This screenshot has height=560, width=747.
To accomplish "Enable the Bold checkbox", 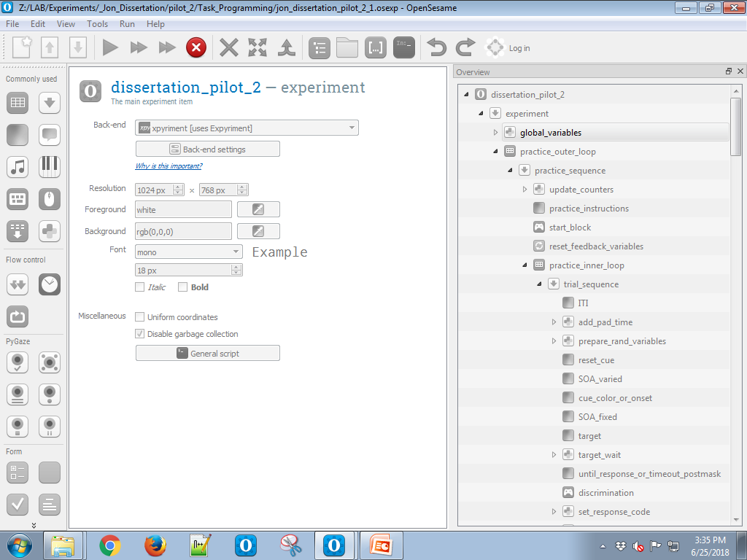I will [x=182, y=287].
